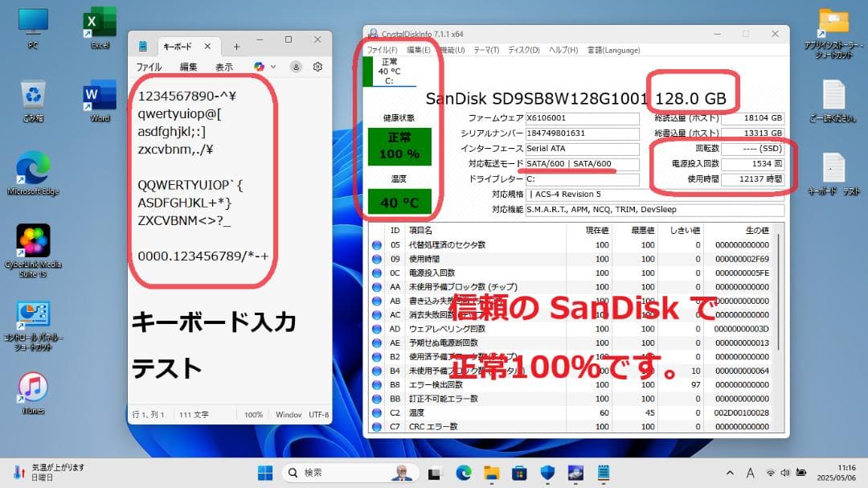The image size is (868, 488).
Task: Click the firmware field X6106001
Action: click(x=583, y=118)
